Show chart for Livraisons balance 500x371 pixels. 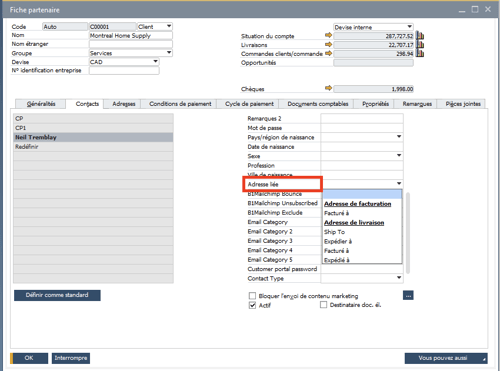pos(420,44)
